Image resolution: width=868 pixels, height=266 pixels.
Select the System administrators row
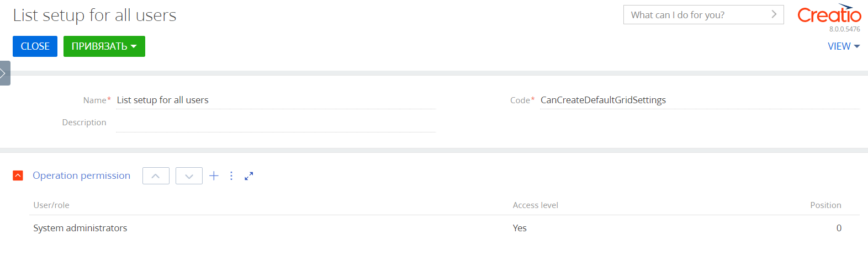coord(437,228)
